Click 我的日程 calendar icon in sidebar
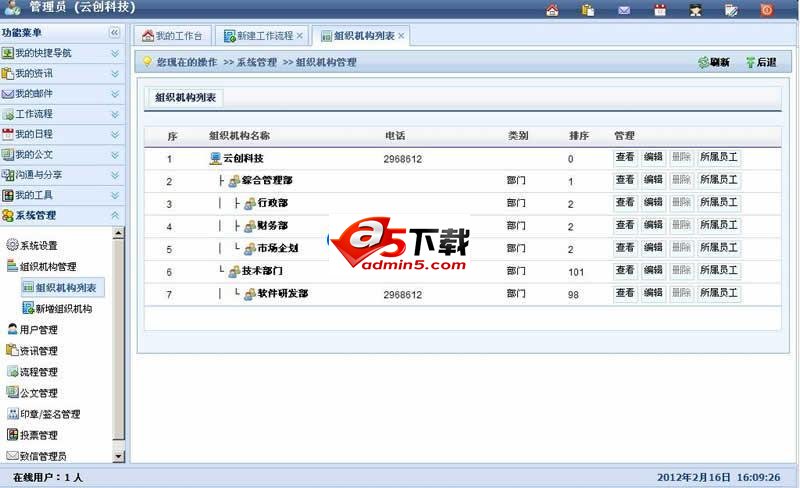 click(8, 134)
